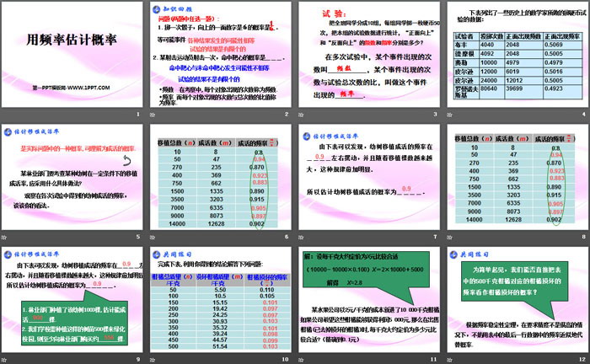Select slide 6 transplant survival table thumbnail
Viewport: 590px width, 364px height.
(219, 178)
